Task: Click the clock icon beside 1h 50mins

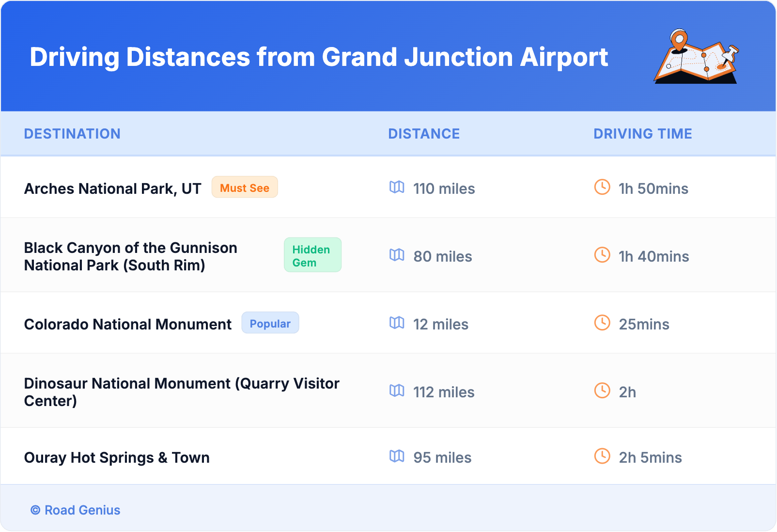Action: (x=602, y=187)
